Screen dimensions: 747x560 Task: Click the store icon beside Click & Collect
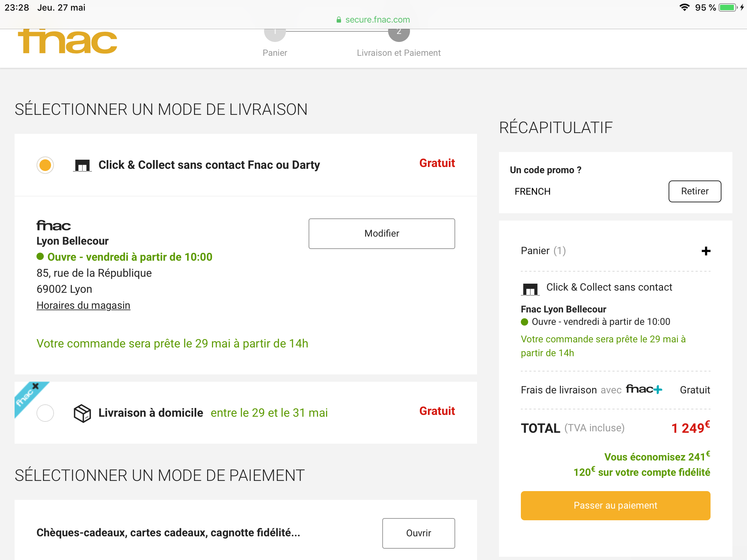(x=82, y=165)
